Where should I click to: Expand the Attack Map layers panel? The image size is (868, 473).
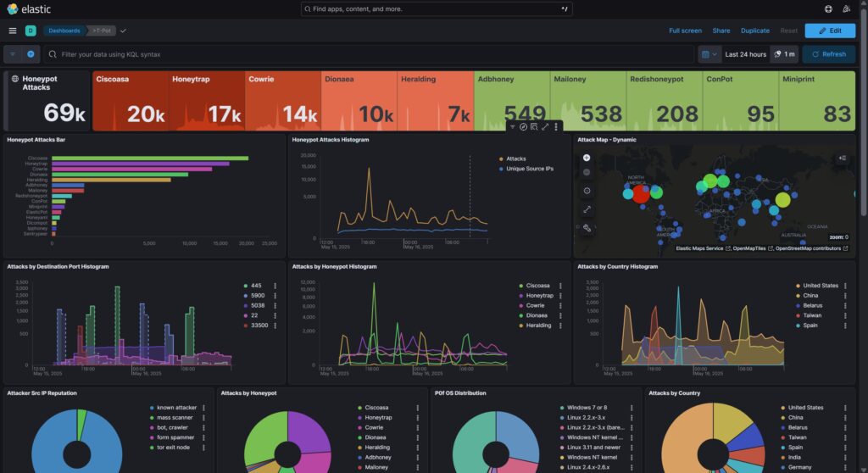pos(842,159)
